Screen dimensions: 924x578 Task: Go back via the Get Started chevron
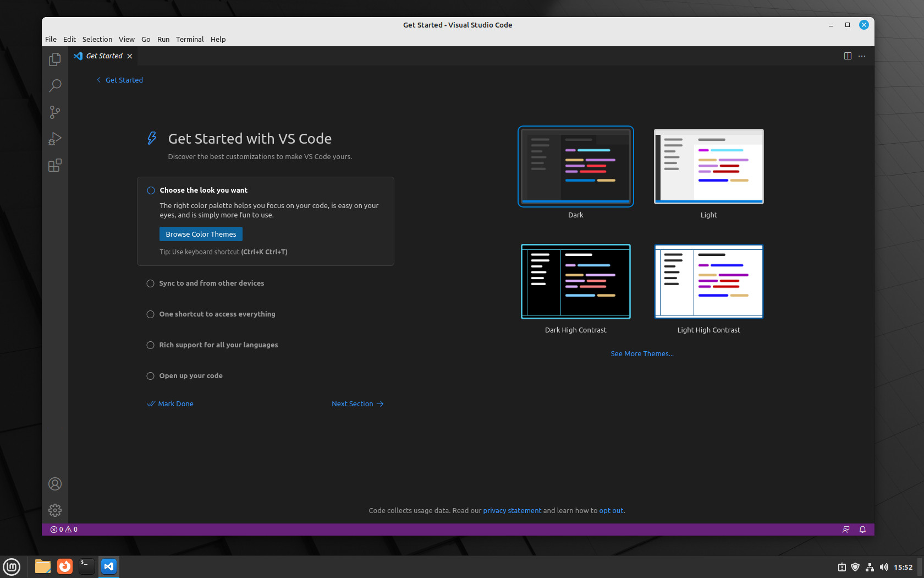(99, 80)
